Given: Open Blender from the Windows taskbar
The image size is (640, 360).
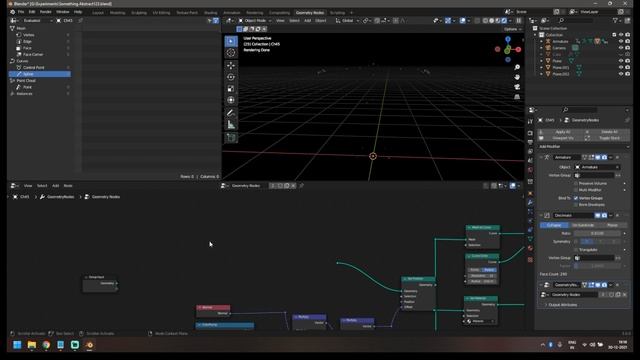Looking at the screenshot, I should 89,345.
